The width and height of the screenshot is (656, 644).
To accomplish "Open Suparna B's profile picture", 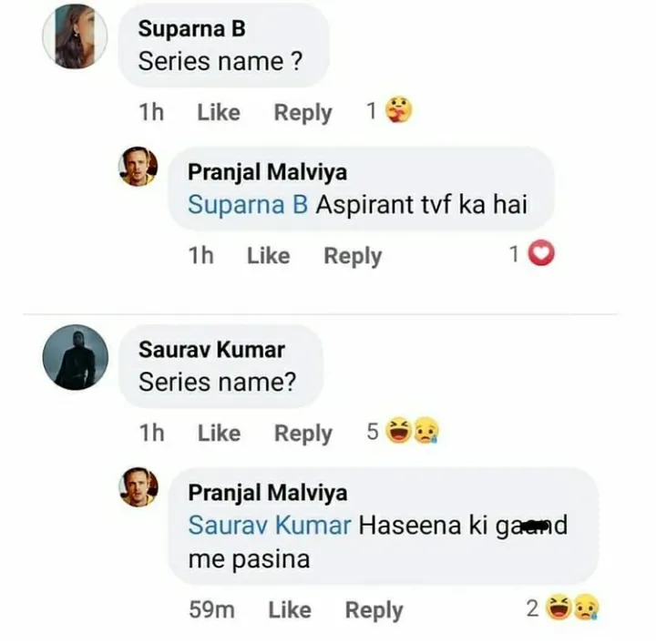I will [75, 36].
